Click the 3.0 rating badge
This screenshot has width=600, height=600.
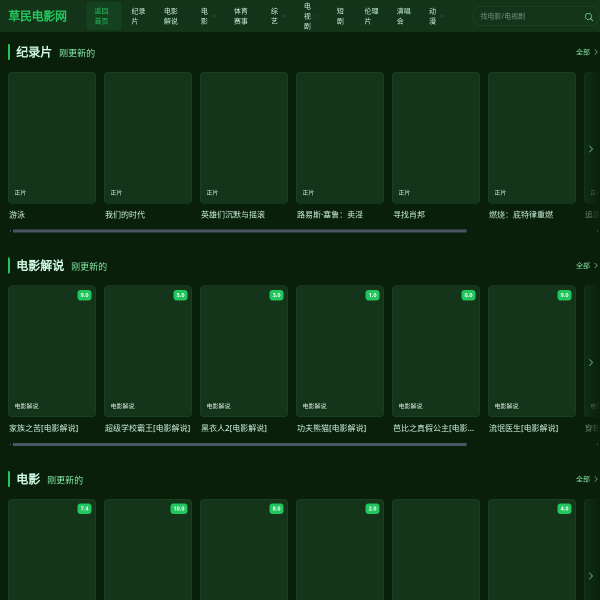(x=276, y=295)
